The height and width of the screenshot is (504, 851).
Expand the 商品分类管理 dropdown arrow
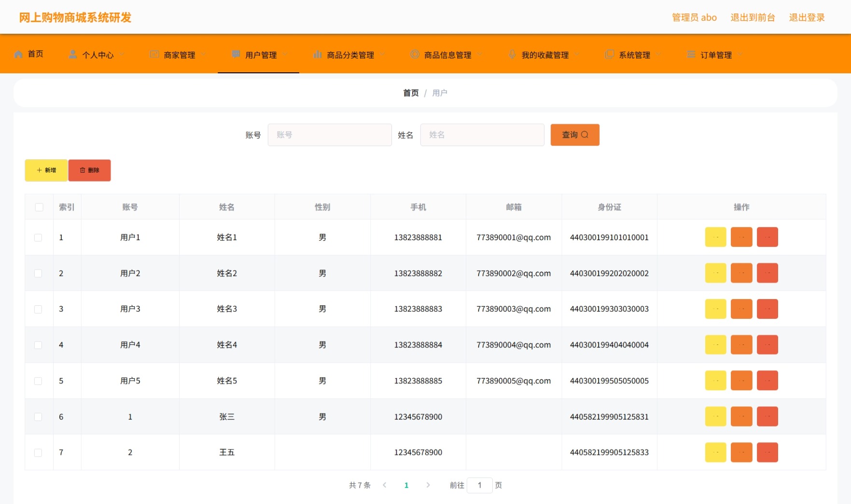[382, 54]
